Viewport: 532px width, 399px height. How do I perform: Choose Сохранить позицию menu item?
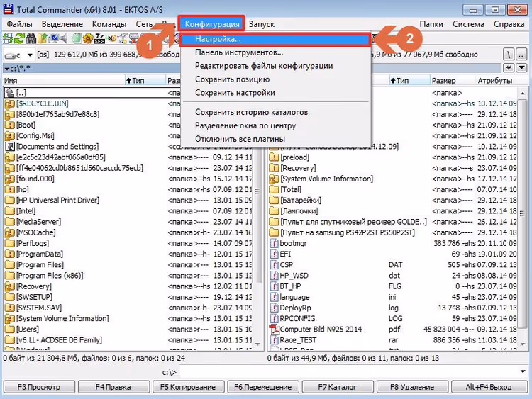click(275, 79)
